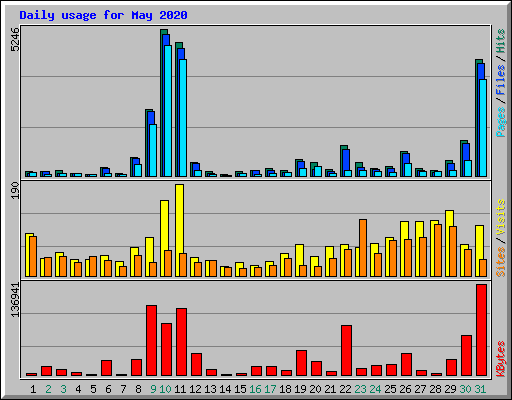Click day 30 on the x-axis
Screen dimensions: 512x400
(465, 389)
